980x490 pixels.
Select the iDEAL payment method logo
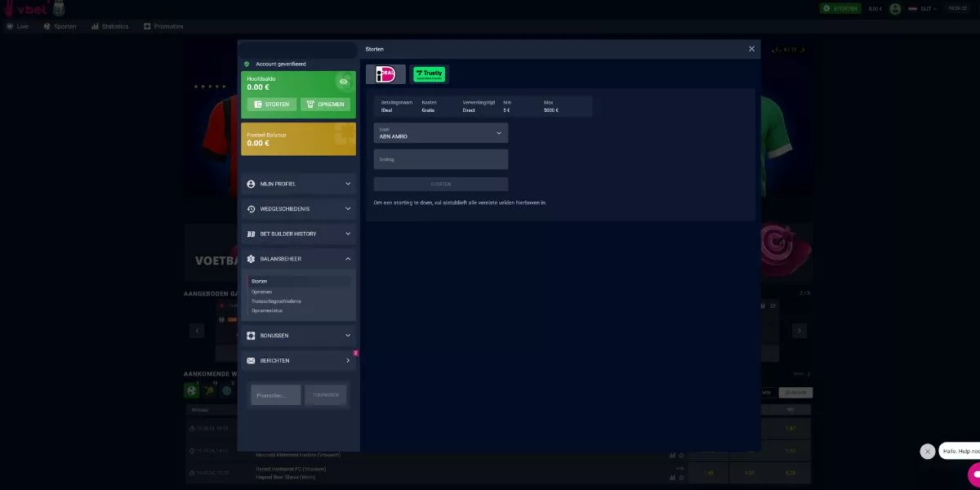pos(385,74)
